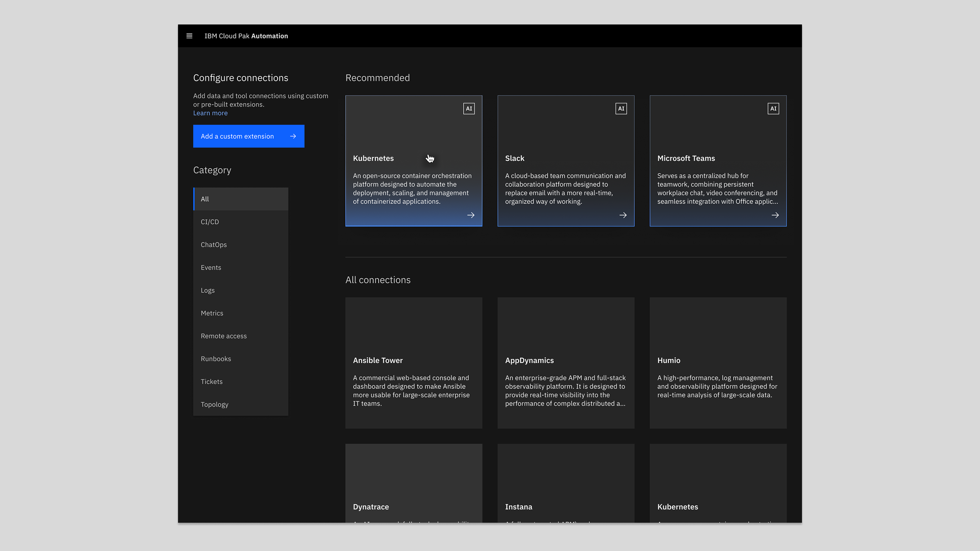Filter by CI/CD category
Viewport: 980px width, 551px height.
coord(241,222)
